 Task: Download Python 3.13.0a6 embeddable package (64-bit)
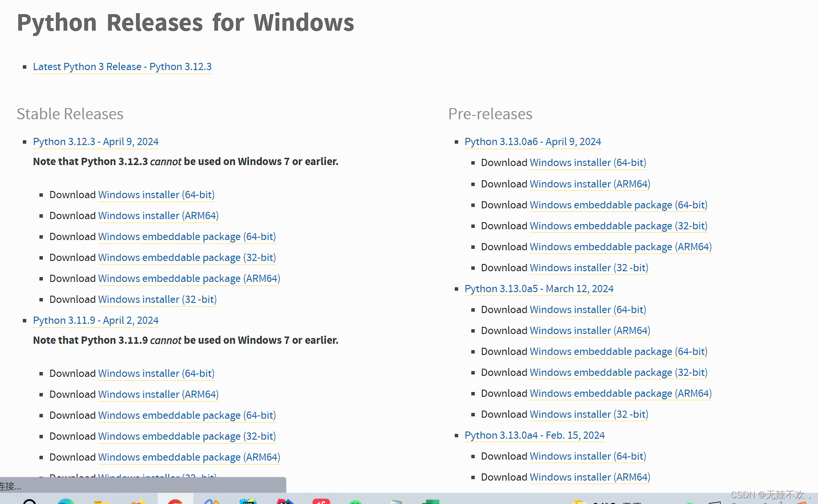(618, 205)
